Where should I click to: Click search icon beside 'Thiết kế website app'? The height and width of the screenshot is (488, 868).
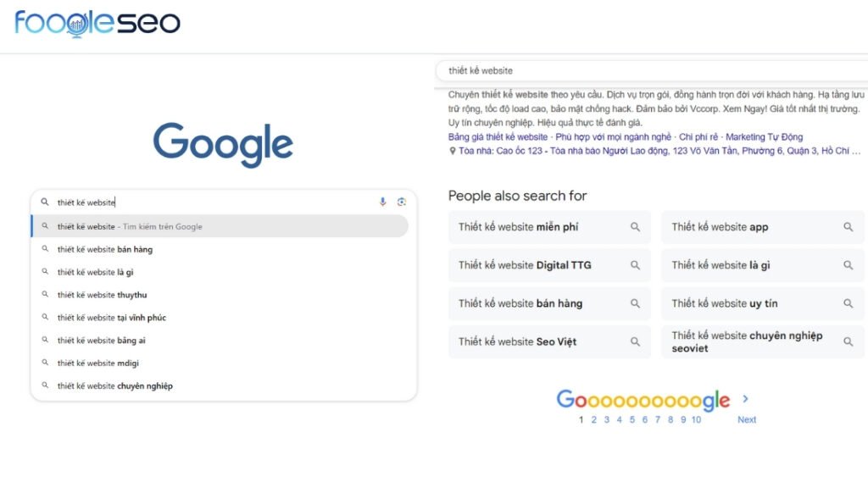[849, 227]
